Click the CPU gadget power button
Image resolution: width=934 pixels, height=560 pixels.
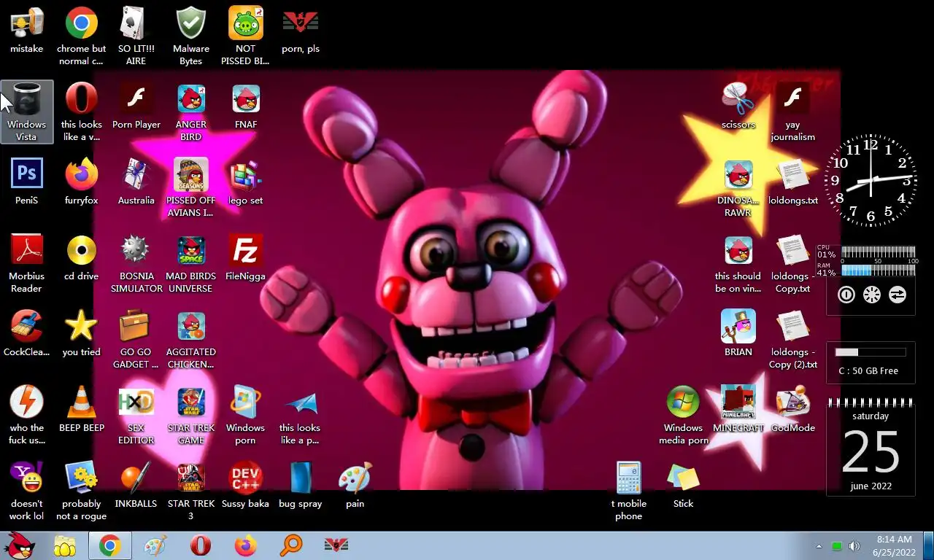pyautogui.click(x=846, y=295)
